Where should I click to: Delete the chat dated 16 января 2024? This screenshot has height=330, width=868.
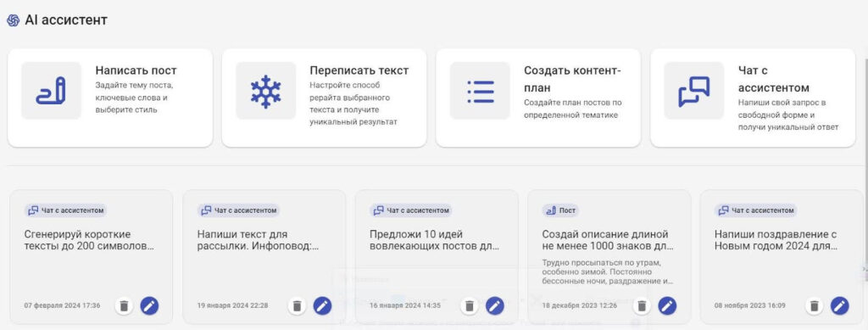(x=470, y=305)
